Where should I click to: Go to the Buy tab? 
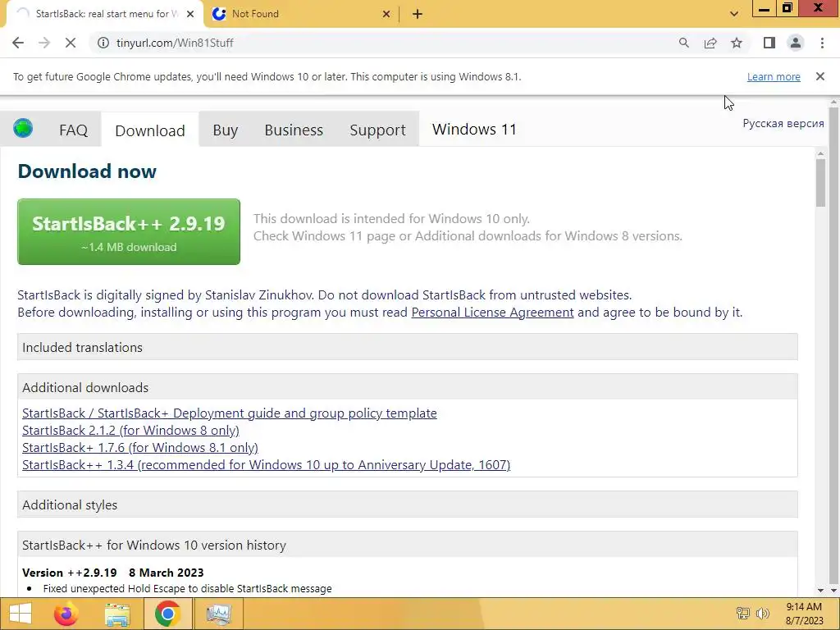point(225,130)
